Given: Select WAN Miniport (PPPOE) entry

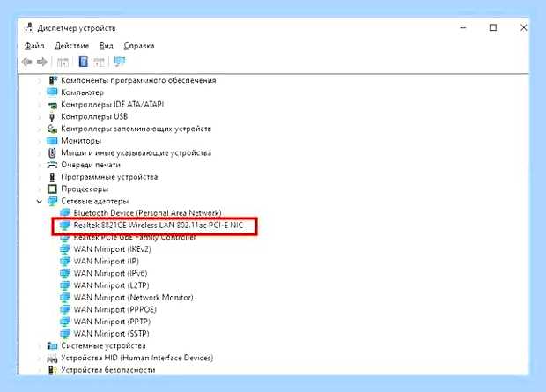Looking at the screenshot, I should [x=114, y=309].
